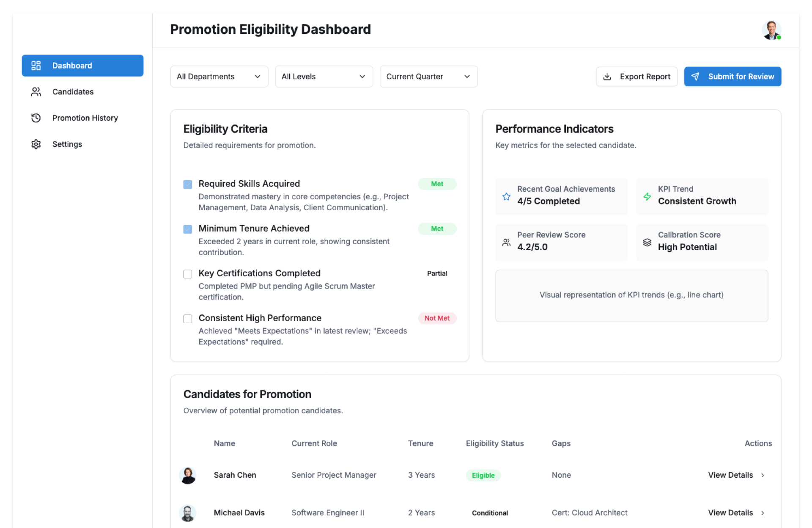This screenshot has height=528, width=812.
Task: Expand the All Levels dropdown
Action: 324,77
